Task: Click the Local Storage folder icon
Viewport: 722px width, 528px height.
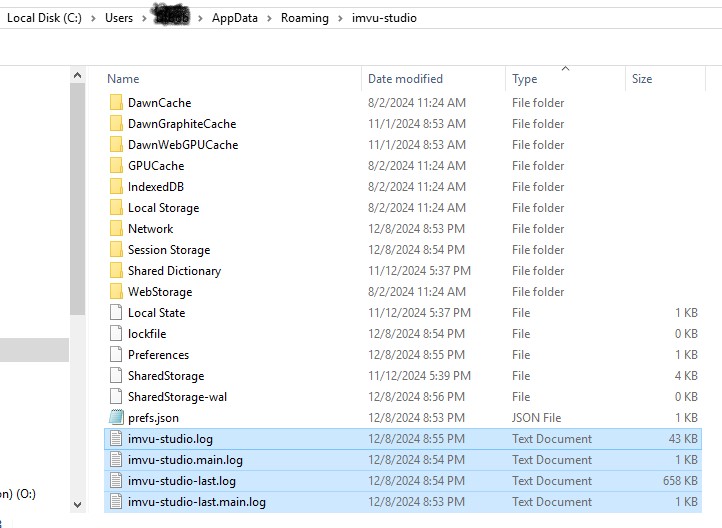Action: click(116, 208)
